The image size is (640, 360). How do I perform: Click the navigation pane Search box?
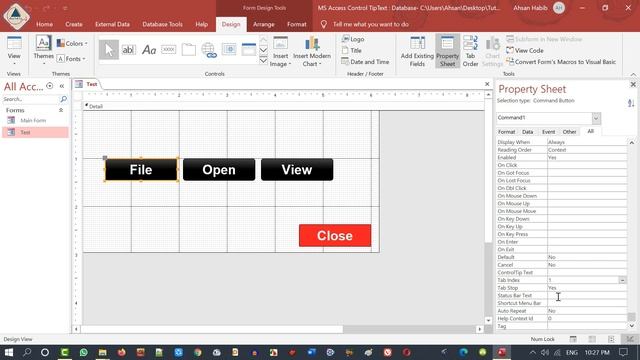31,99
